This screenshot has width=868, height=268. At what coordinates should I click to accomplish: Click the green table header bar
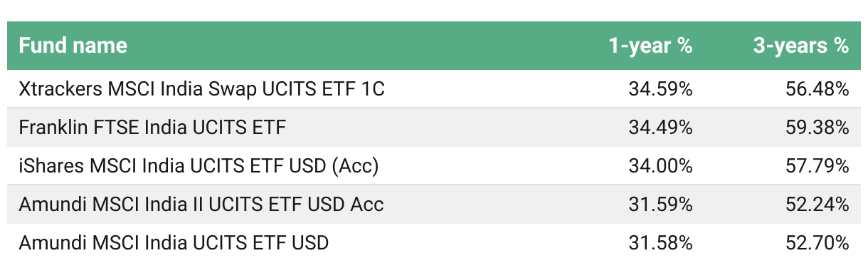click(x=434, y=46)
